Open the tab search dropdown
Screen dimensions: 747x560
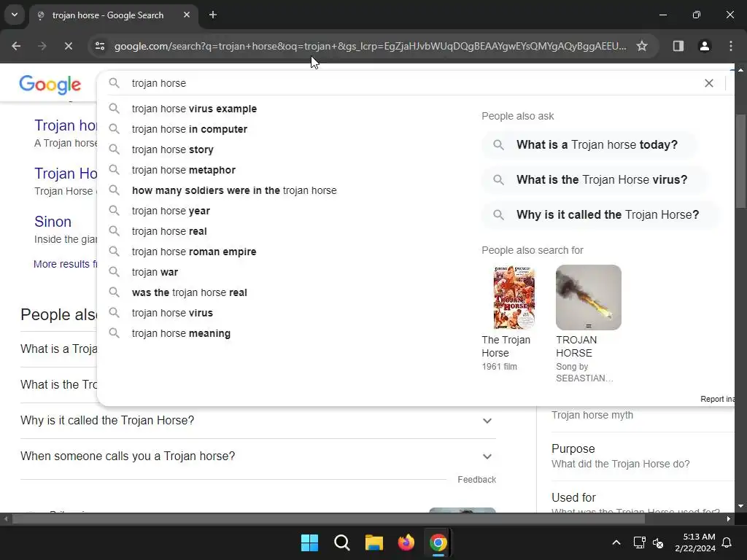[15, 15]
